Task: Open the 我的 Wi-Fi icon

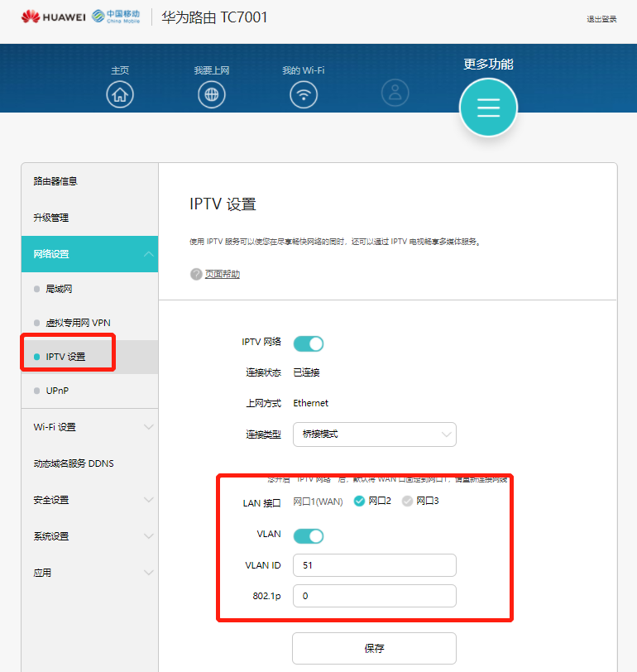Action: [304, 94]
